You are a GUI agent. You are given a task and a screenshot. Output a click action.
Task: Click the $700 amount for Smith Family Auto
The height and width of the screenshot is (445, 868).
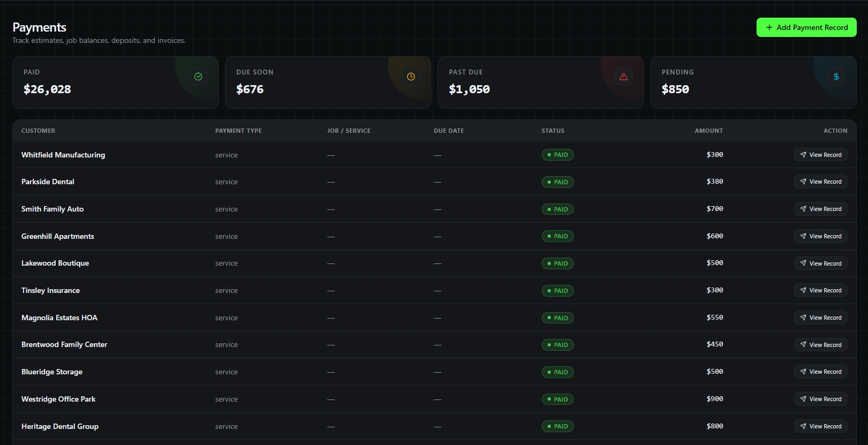pyautogui.click(x=715, y=209)
